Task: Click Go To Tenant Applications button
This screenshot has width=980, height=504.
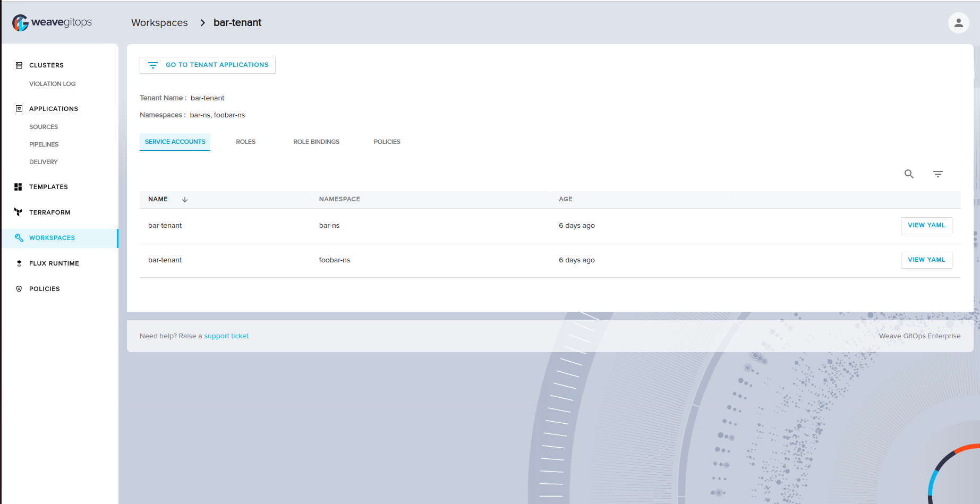Action: point(208,65)
